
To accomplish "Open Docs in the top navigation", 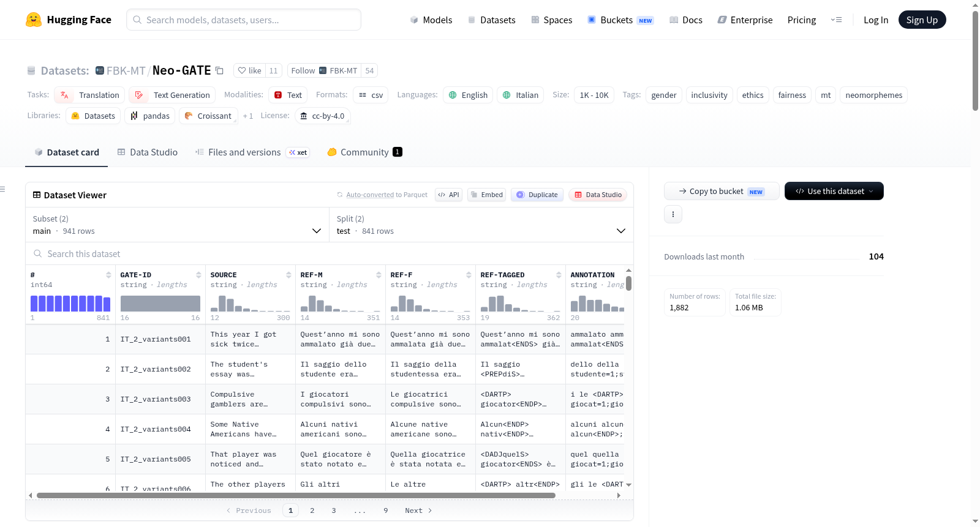I will coord(686,20).
